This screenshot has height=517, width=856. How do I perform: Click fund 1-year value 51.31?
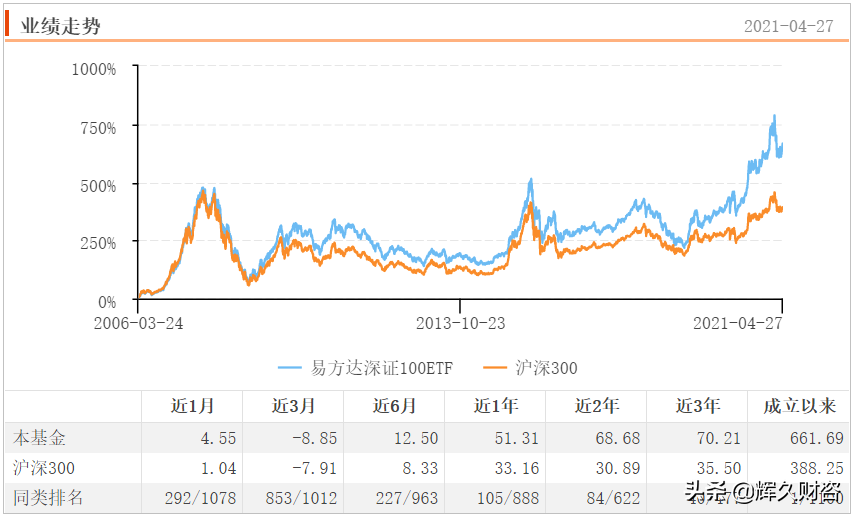[x=516, y=438]
